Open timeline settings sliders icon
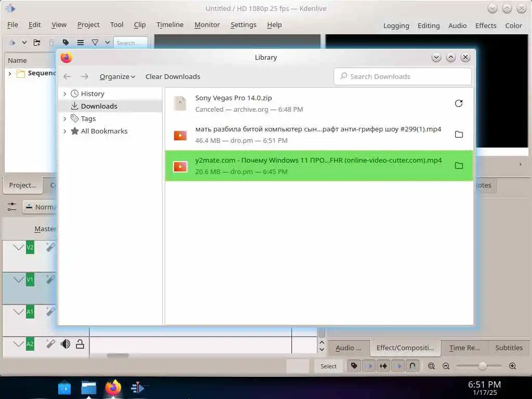The width and height of the screenshot is (532, 399). tap(12, 207)
